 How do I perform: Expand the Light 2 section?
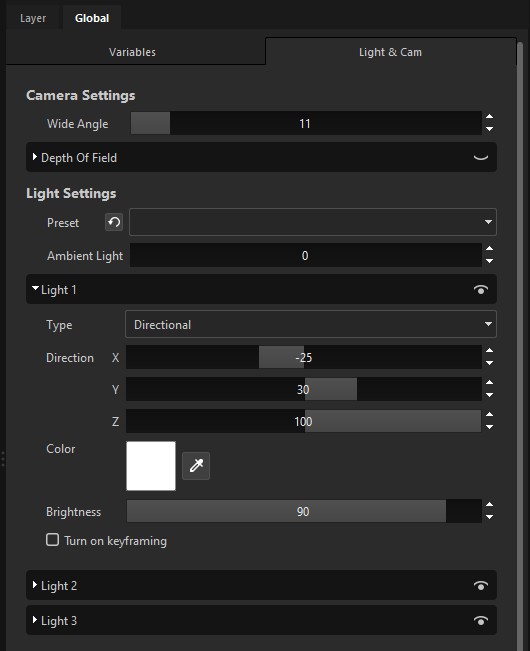(x=35, y=585)
